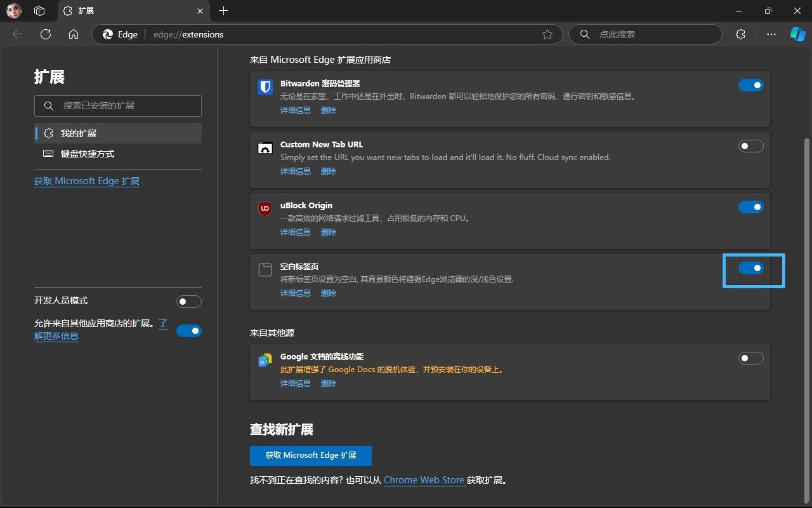
Task: Open 键盘快捷方式 in the sidebar
Action: tap(118, 154)
